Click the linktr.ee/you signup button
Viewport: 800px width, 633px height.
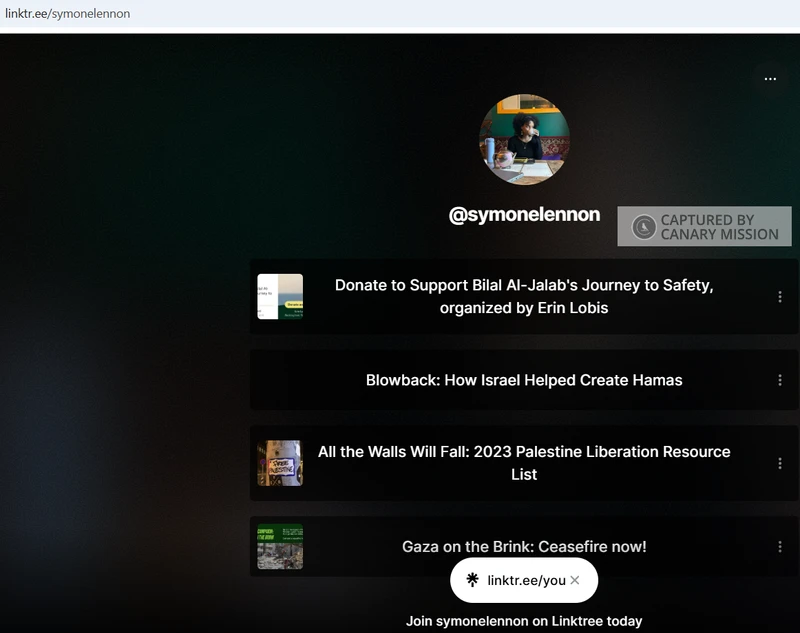coord(524,580)
